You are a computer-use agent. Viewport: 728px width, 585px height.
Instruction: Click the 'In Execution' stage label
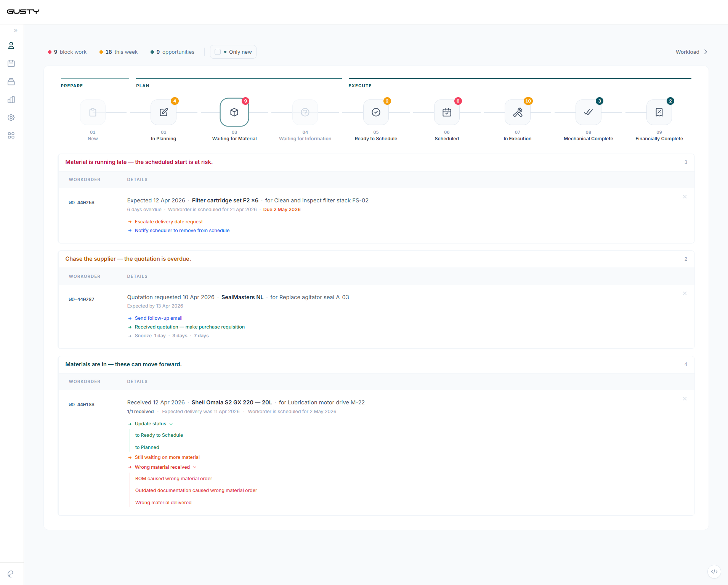tap(518, 139)
